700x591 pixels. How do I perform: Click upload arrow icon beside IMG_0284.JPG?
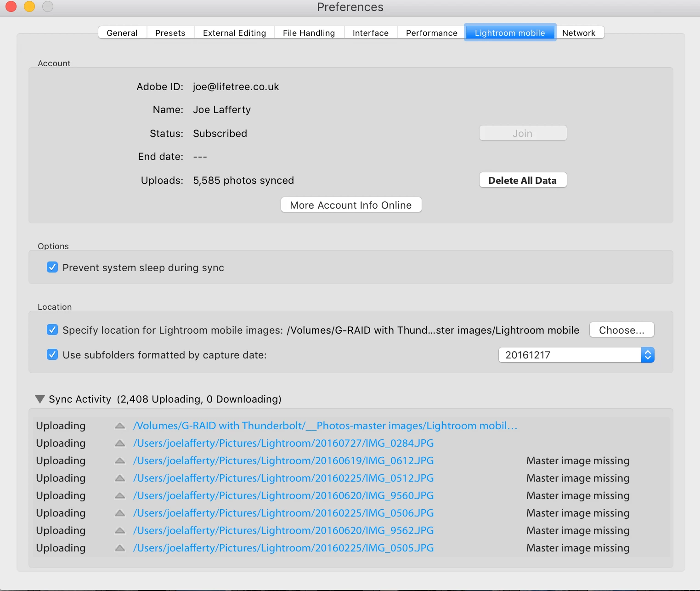[x=120, y=443]
